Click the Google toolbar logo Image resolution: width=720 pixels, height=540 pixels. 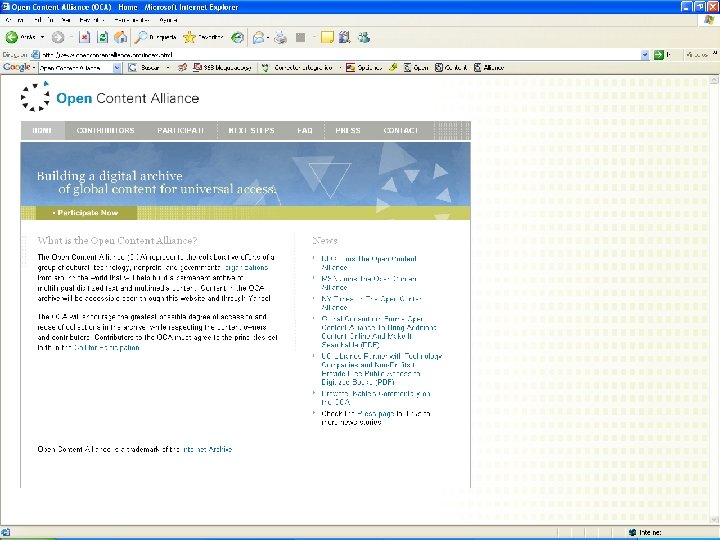(x=17, y=67)
